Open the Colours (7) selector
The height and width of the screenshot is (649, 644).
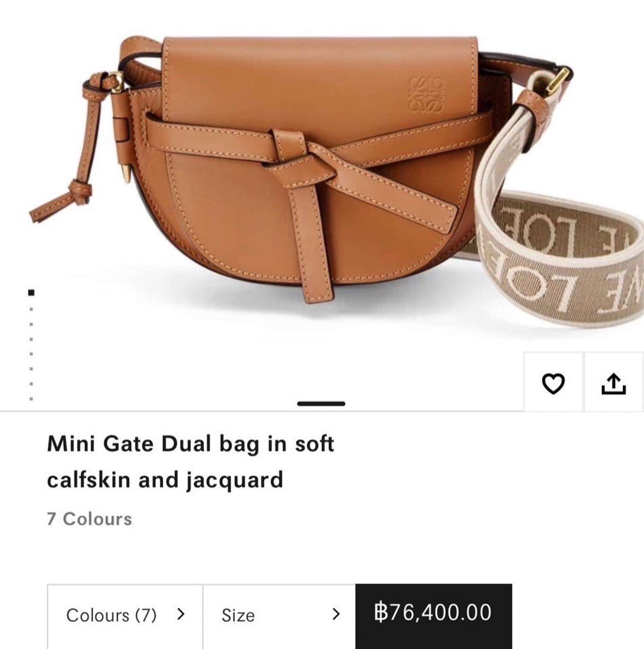click(x=125, y=615)
